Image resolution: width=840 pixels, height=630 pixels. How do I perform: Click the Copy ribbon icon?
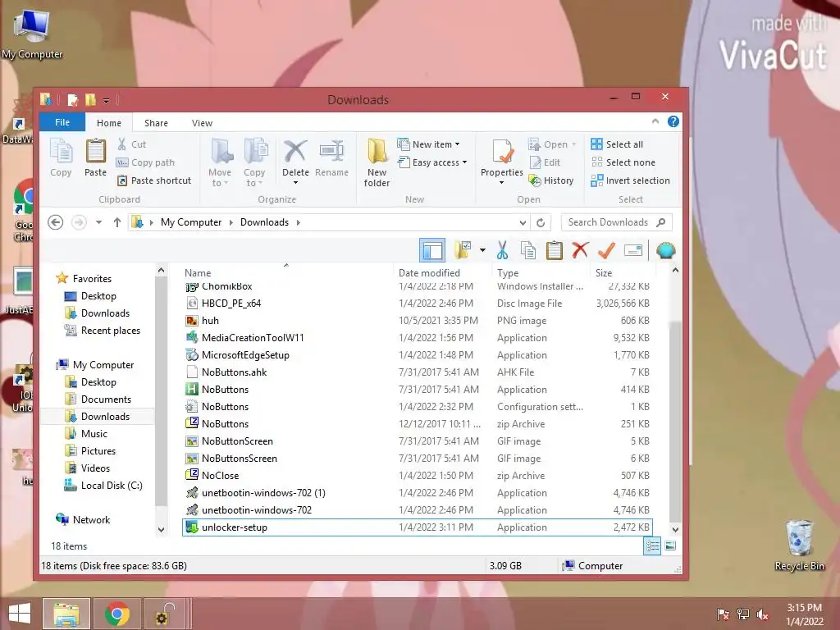pyautogui.click(x=61, y=157)
